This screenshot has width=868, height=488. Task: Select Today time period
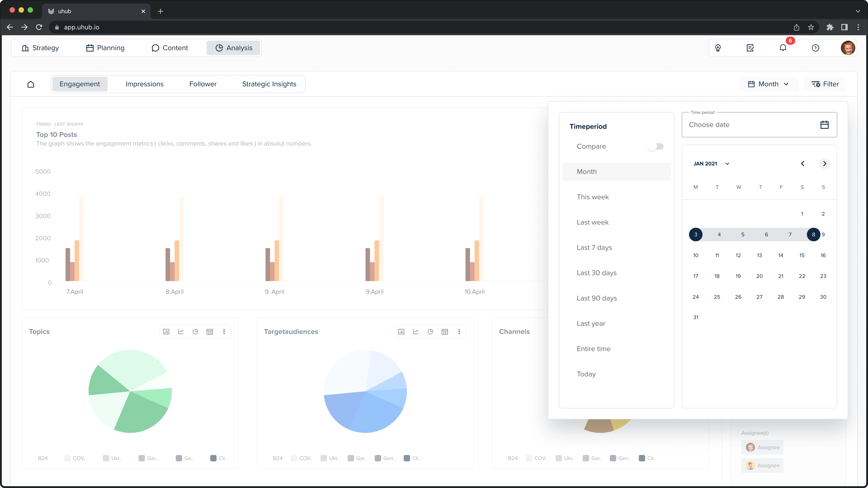617,374
